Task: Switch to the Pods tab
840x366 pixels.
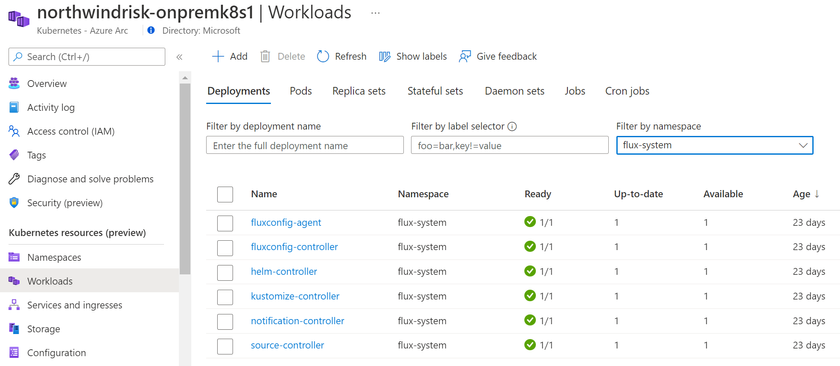Action: 301,91
